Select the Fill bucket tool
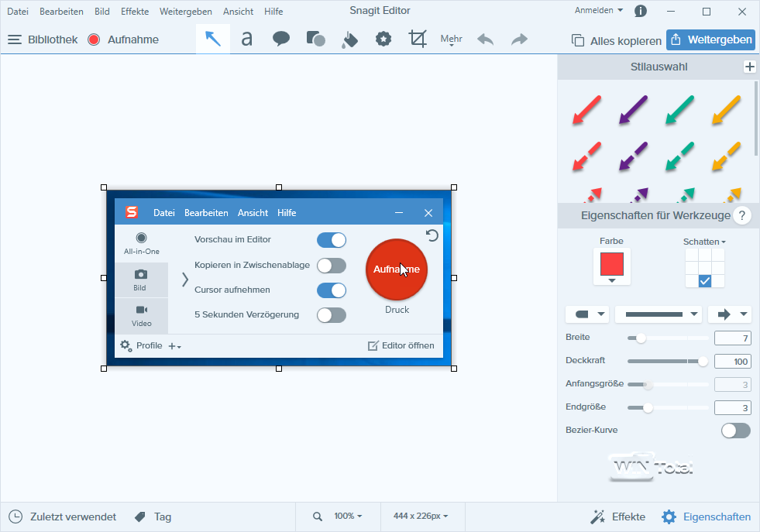Screen dimensions: 760x532 tap(349, 39)
